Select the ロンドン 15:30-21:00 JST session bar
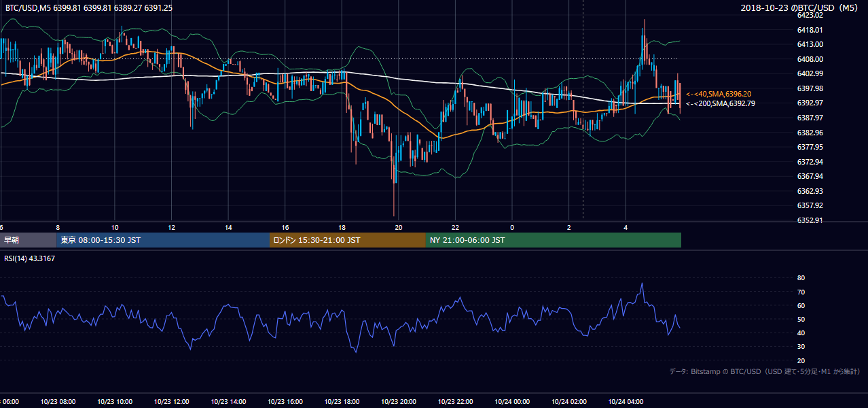The height and width of the screenshot is (408, 868). pyautogui.click(x=348, y=240)
